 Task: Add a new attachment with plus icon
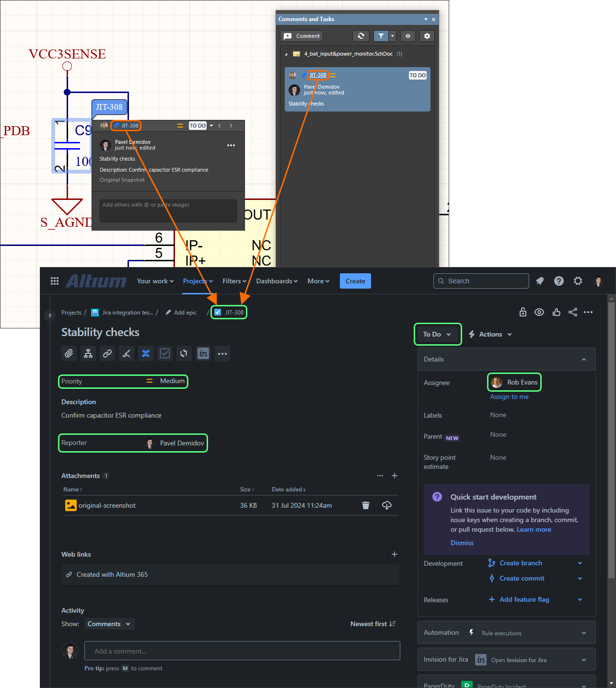[x=395, y=476]
